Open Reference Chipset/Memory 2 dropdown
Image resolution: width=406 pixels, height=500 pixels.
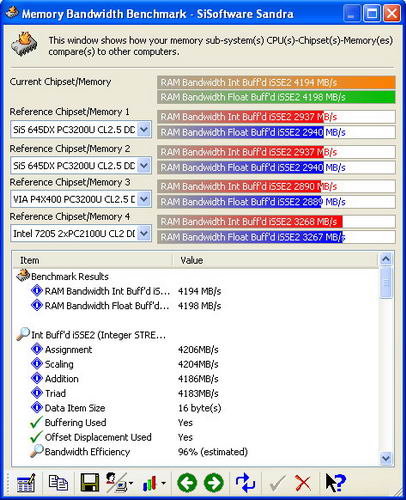[144, 165]
